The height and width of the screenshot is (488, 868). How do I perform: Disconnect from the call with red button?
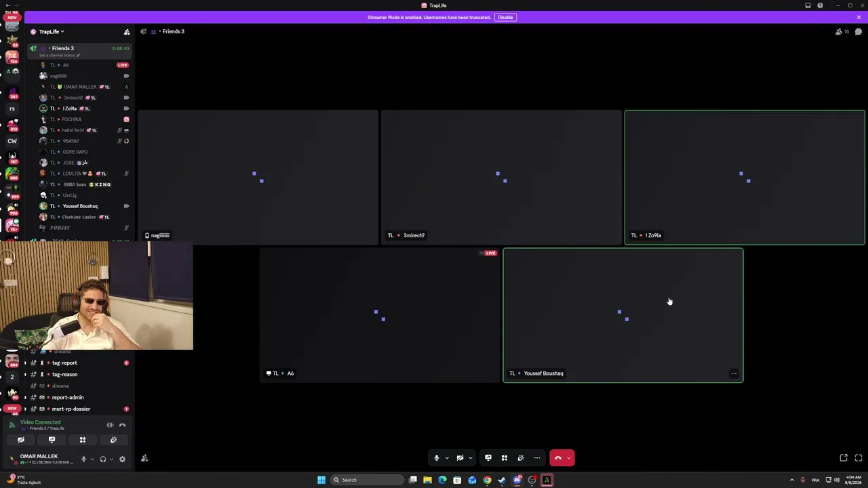(557, 458)
